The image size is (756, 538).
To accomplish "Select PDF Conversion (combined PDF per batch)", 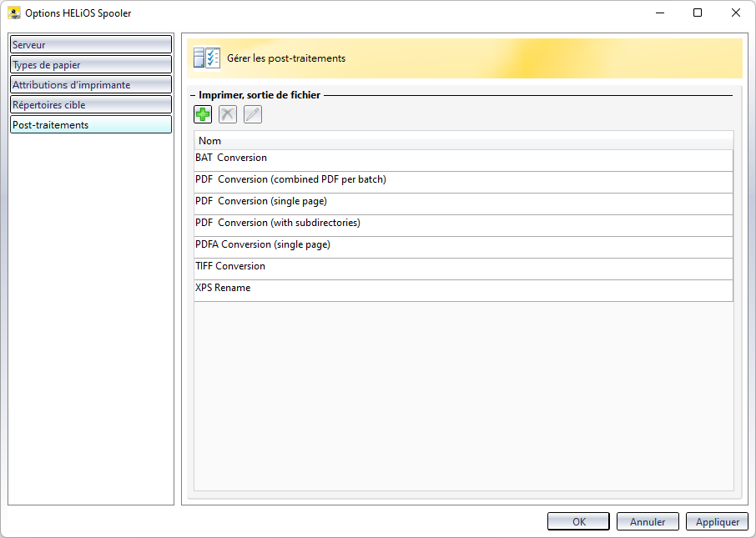I will click(463, 182).
